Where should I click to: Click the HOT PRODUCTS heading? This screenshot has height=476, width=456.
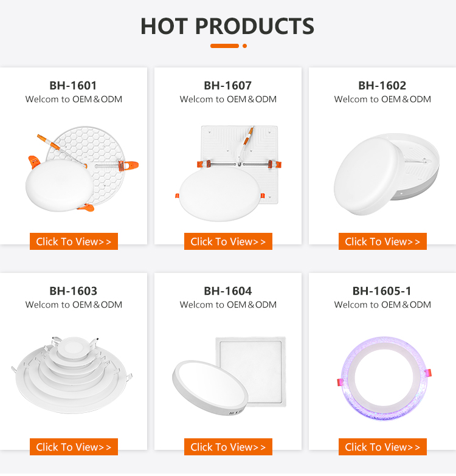point(227,26)
